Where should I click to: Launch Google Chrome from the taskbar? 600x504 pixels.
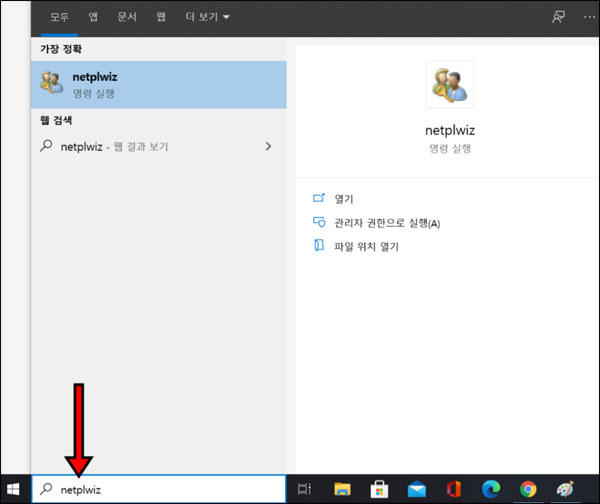pos(528,489)
